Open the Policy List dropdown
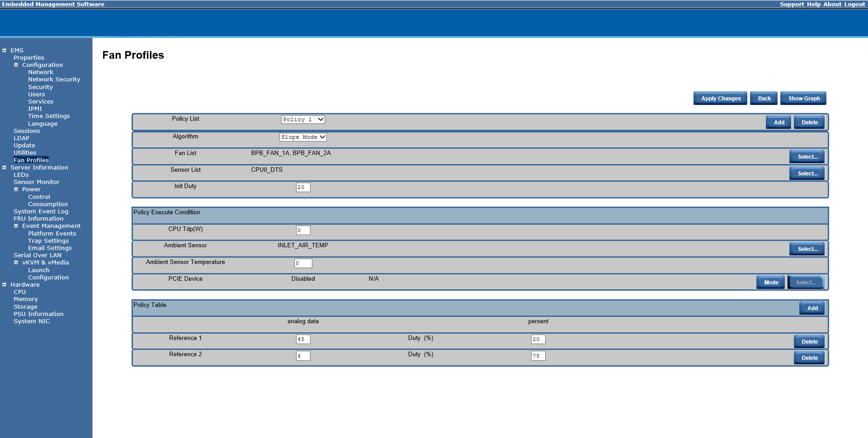The height and width of the screenshot is (438, 868). point(303,120)
